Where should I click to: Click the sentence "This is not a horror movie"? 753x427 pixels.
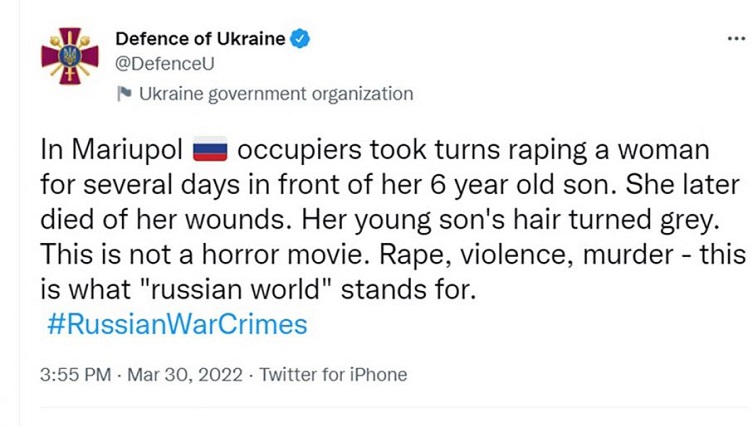[202, 255]
